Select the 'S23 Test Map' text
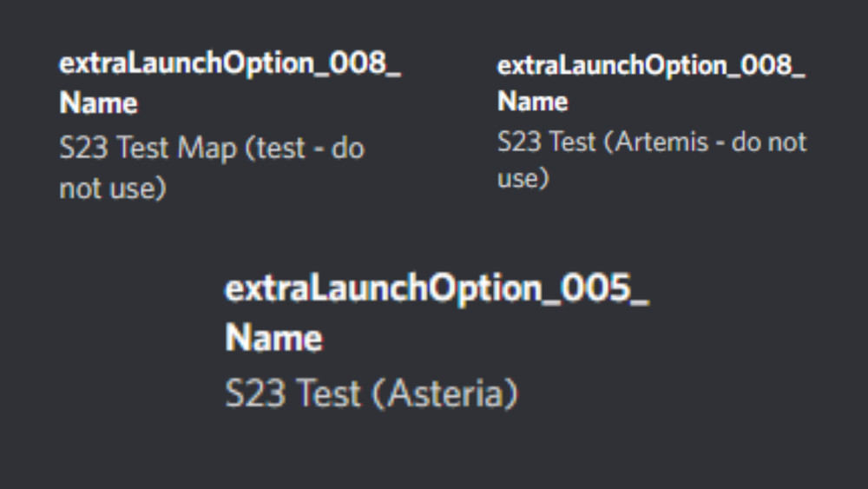 tap(148, 149)
